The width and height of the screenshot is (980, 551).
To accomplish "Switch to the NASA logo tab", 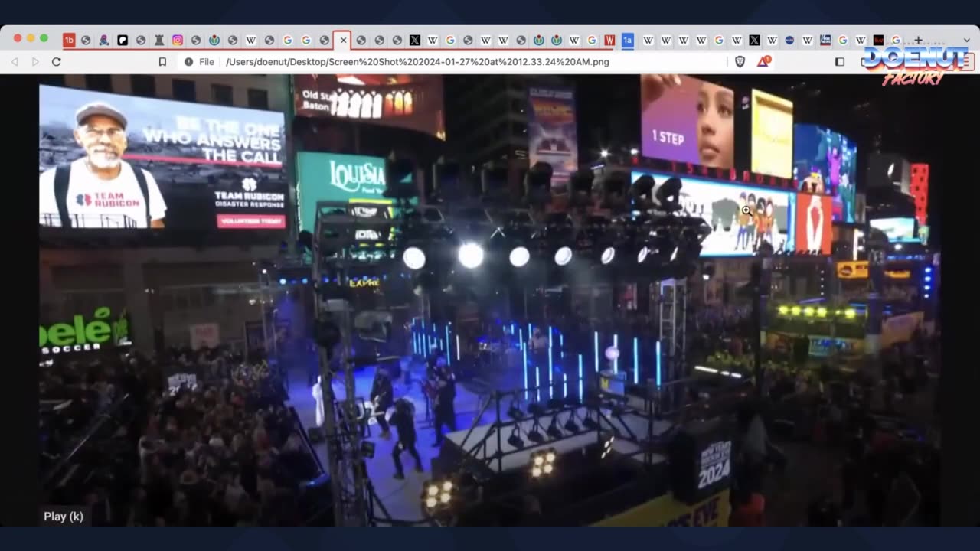I will [789, 40].
